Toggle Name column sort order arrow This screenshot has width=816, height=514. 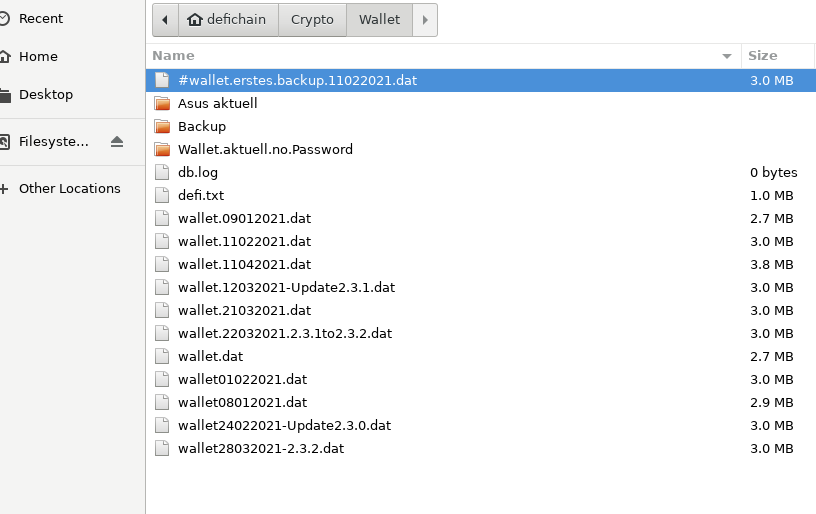[727, 56]
